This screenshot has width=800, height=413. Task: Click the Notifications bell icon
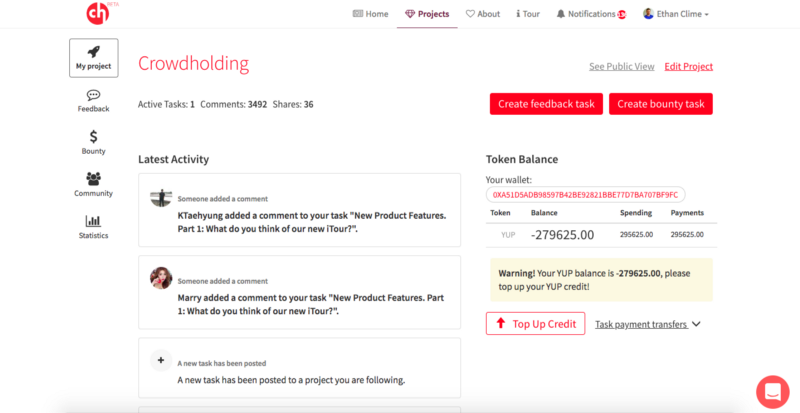561,14
